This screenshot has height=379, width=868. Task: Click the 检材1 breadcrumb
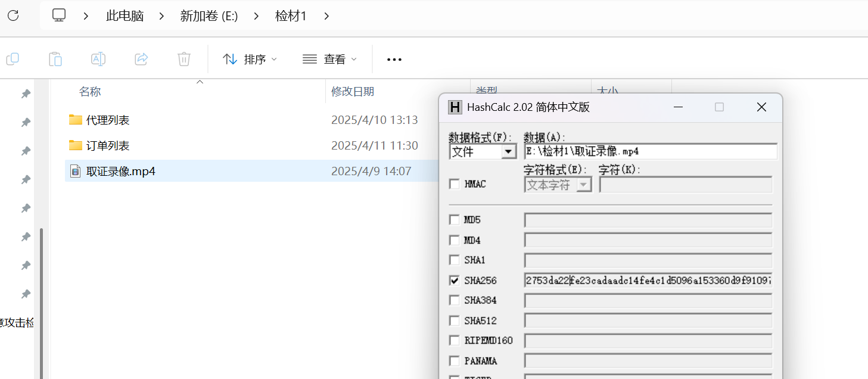pos(291,16)
